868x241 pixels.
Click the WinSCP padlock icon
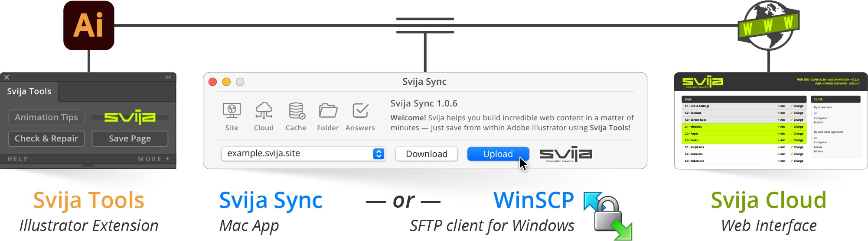pyautogui.click(x=608, y=215)
